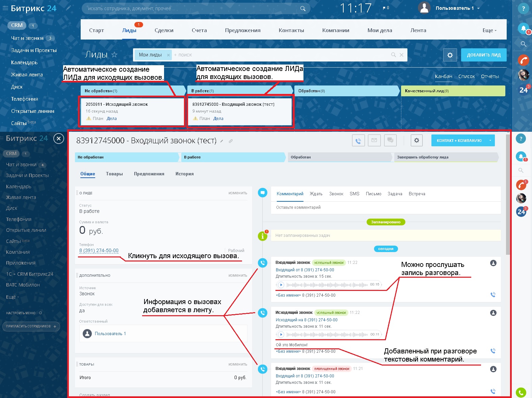
Task: Open the История tab of the lead
Action: click(x=185, y=174)
